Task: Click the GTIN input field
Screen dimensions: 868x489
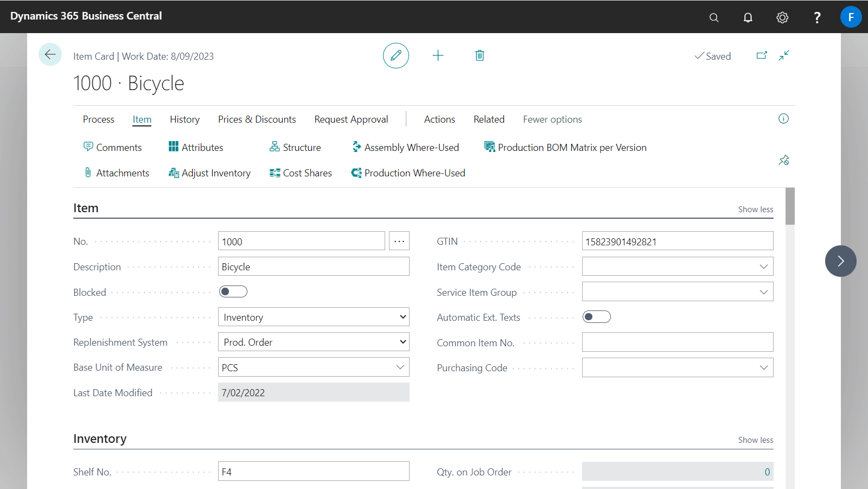Action: click(678, 241)
